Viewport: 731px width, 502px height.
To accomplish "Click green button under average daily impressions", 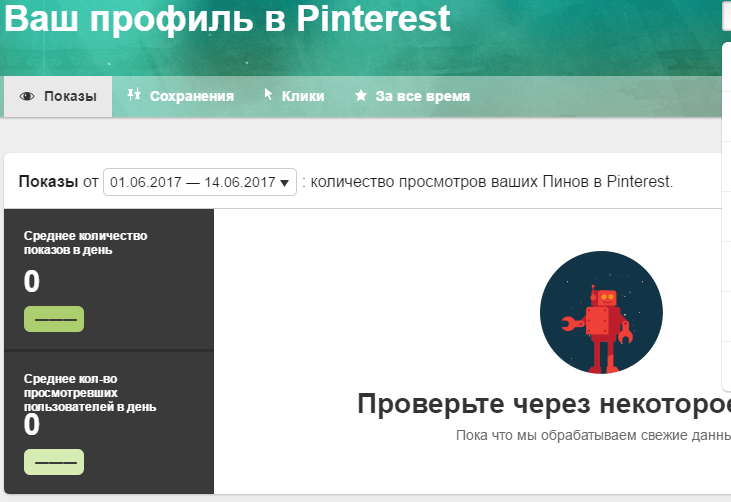I will 53,319.
